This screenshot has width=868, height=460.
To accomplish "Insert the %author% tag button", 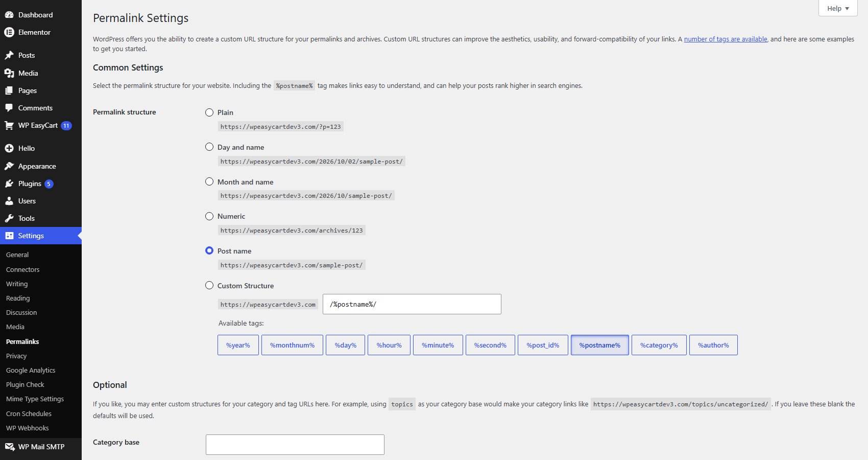I will click(713, 345).
